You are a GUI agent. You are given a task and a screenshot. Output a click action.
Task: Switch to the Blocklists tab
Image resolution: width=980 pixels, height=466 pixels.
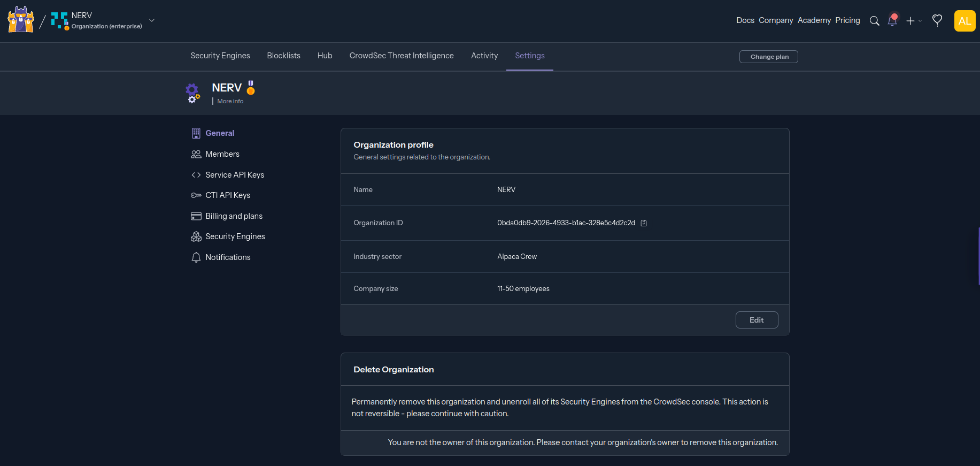(x=283, y=56)
